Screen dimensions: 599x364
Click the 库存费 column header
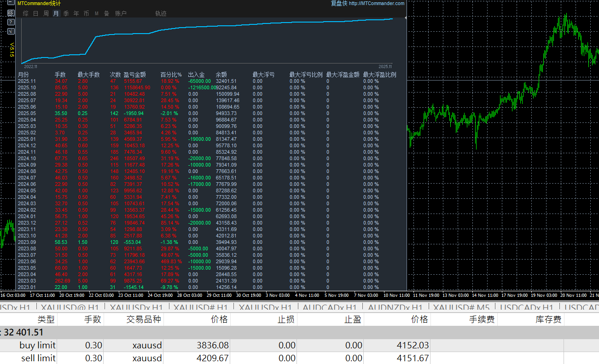coord(549,319)
